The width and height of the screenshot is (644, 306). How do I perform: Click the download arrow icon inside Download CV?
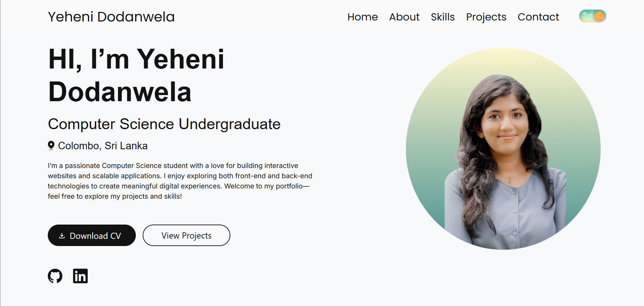(62, 235)
